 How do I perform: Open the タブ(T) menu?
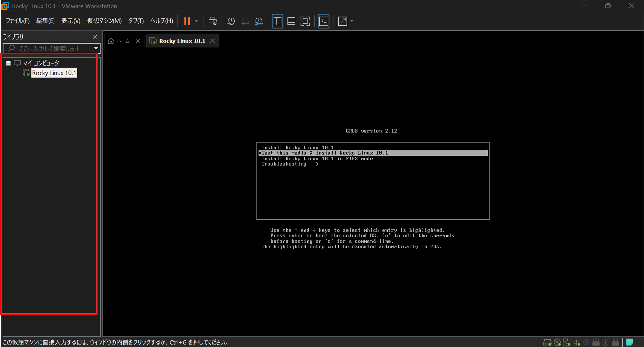click(136, 21)
